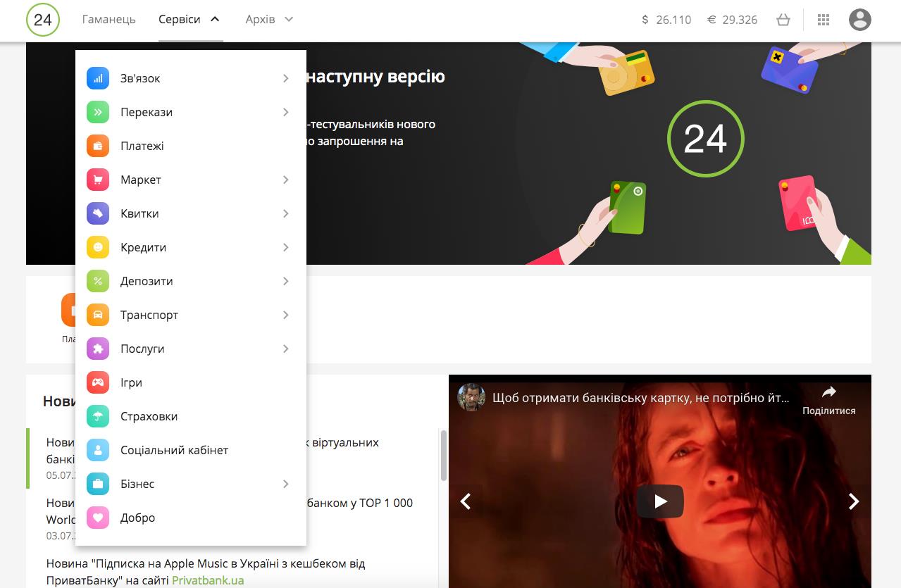This screenshot has width=901, height=588.
Task: Go to Гаманець tab
Action: click(x=108, y=20)
